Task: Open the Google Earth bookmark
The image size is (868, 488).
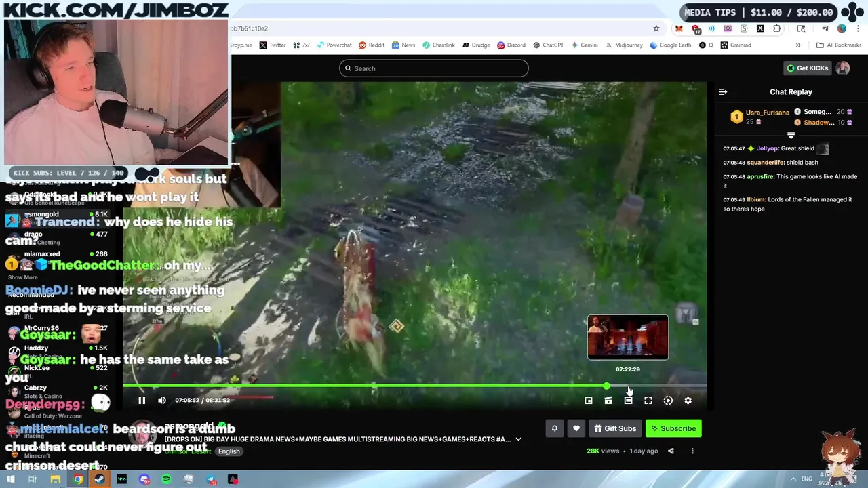Action: coord(671,45)
